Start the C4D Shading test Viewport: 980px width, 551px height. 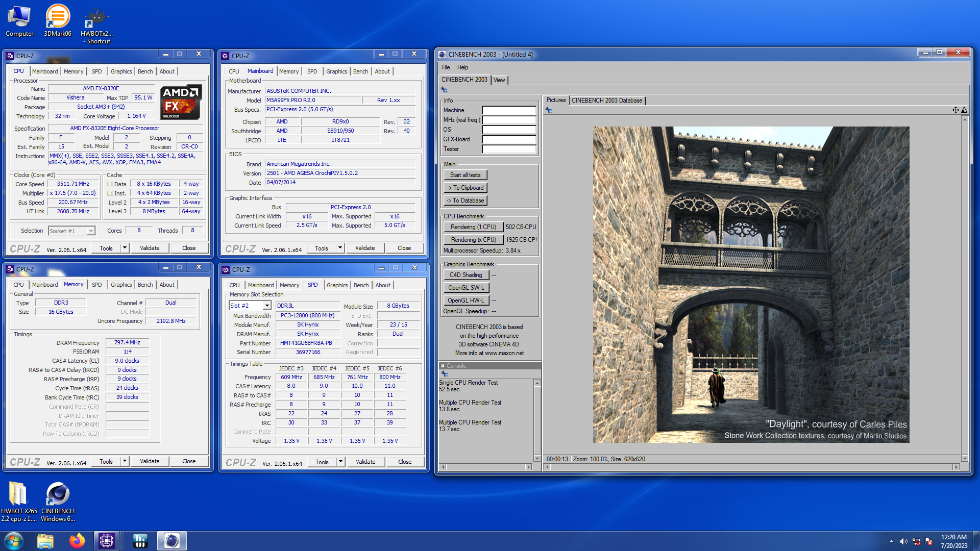466,275
